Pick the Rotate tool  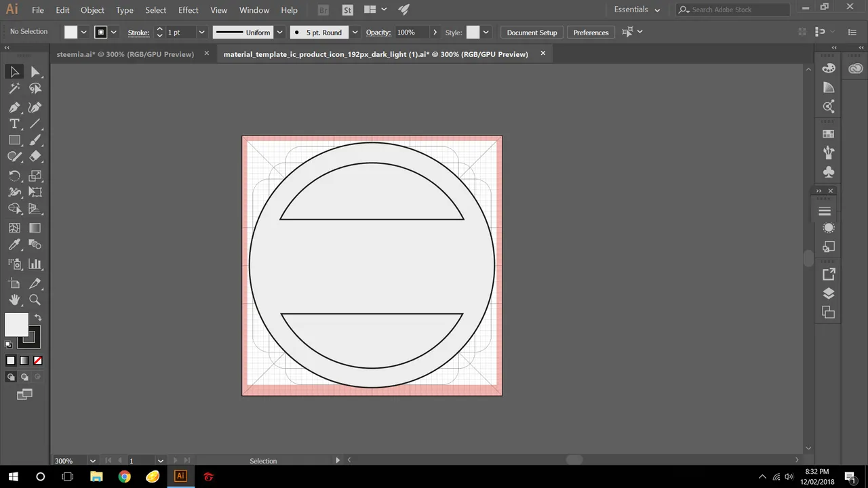point(14,176)
